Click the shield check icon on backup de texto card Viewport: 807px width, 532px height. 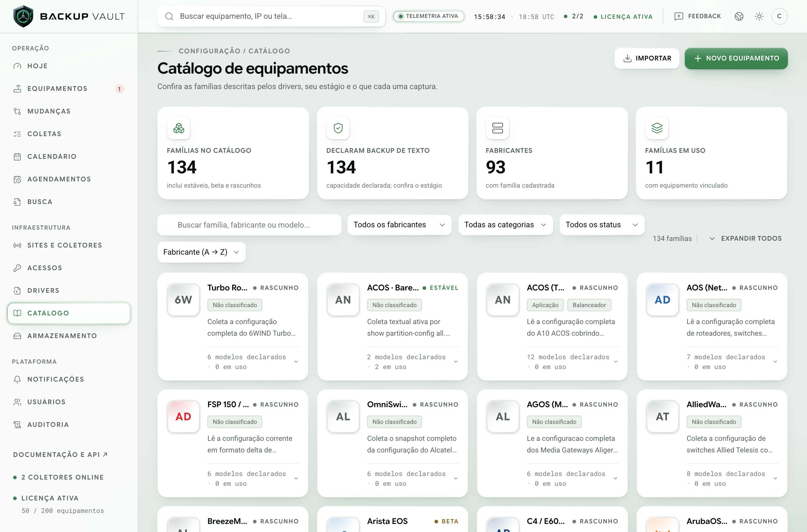coord(338,128)
